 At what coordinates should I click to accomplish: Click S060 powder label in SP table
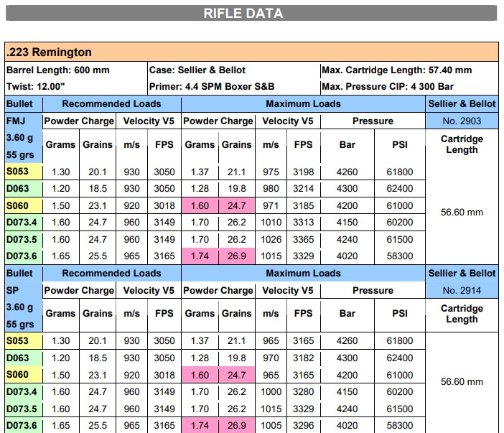coord(17,375)
